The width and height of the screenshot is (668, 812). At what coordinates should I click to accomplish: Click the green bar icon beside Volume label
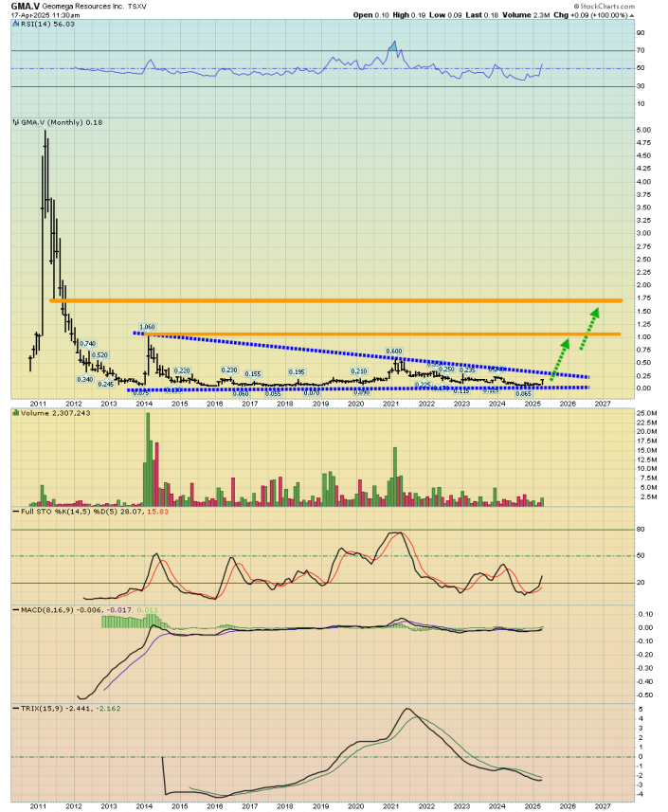[16, 413]
